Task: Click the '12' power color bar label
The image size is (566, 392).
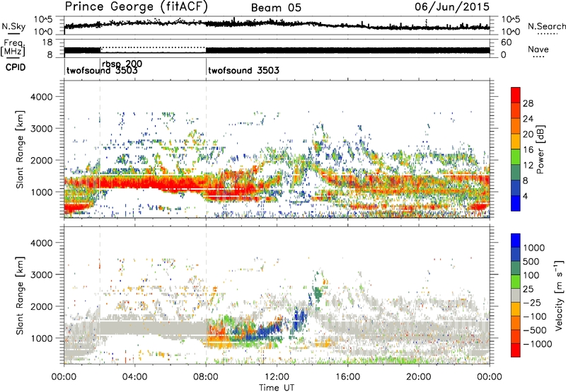Action: 528,166
